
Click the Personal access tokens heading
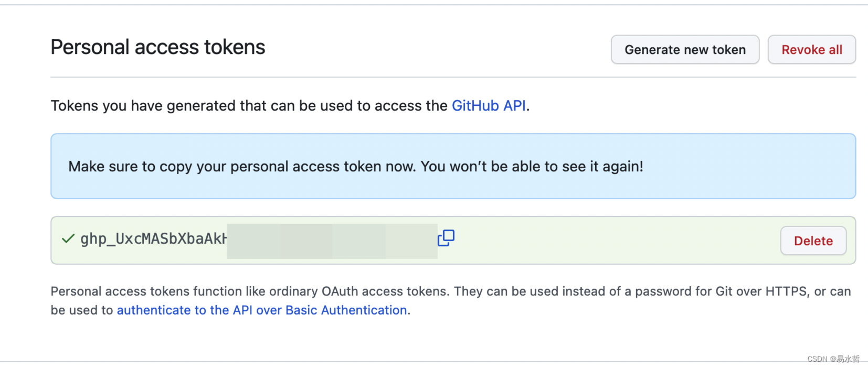coord(158,47)
